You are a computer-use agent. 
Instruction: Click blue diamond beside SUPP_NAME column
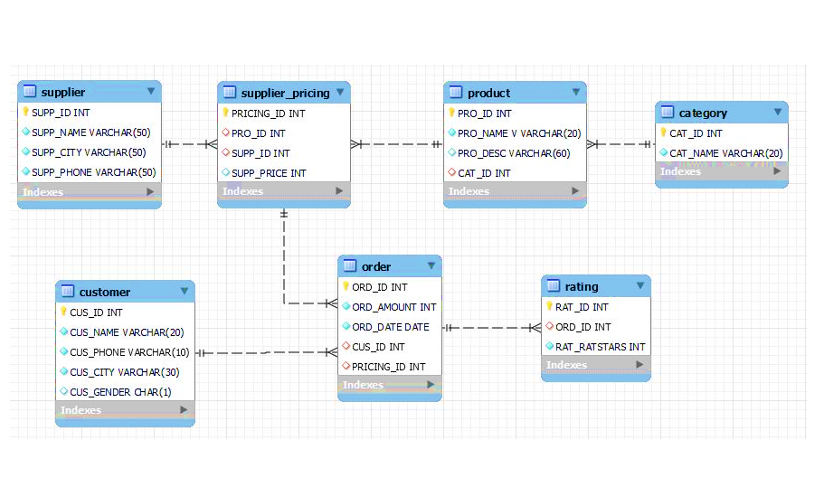pyautogui.click(x=26, y=132)
